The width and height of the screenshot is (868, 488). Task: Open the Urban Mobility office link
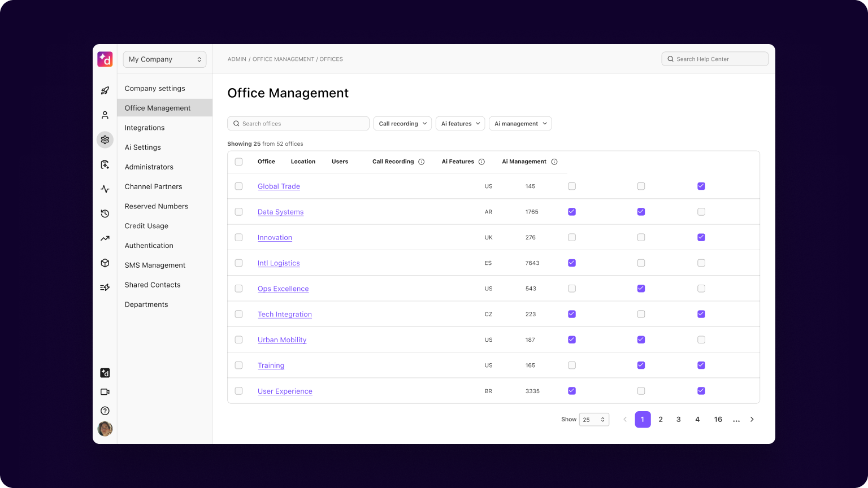pyautogui.click(x=282, y=340)
